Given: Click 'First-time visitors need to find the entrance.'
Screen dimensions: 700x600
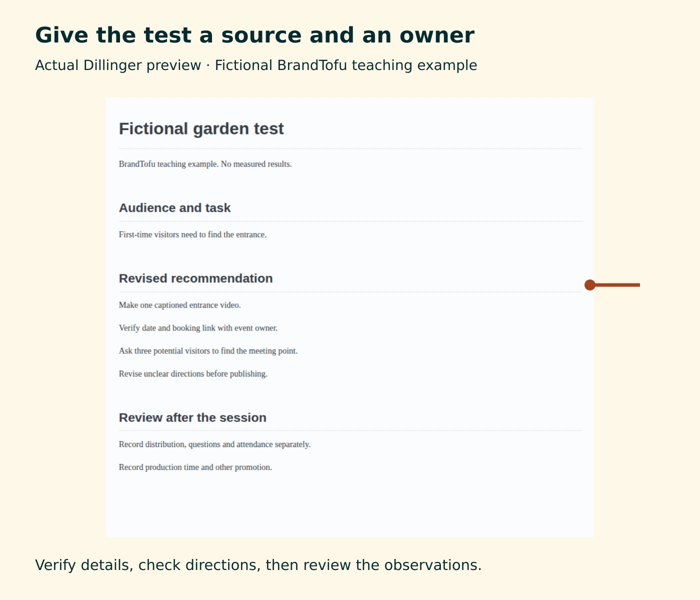Looking at the screenshot, I should click(x=192, y=234).
